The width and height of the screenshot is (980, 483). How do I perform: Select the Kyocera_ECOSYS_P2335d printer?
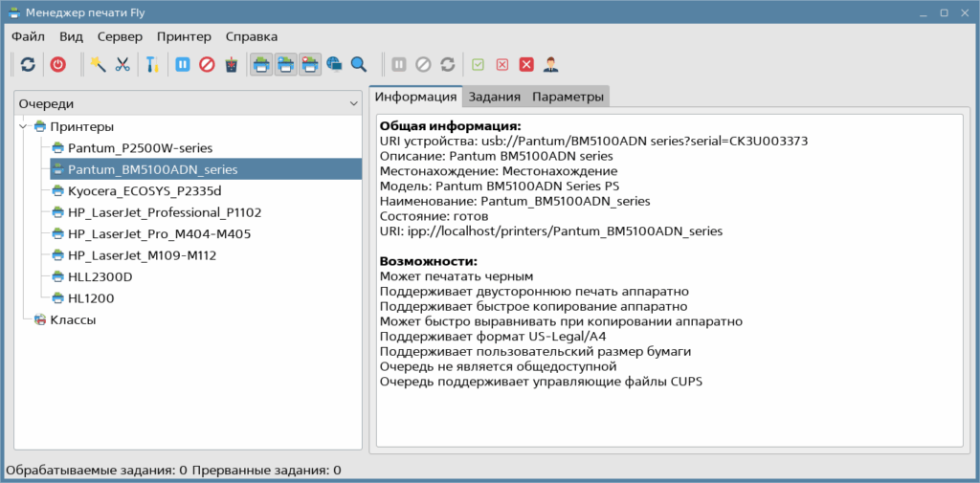145,190
